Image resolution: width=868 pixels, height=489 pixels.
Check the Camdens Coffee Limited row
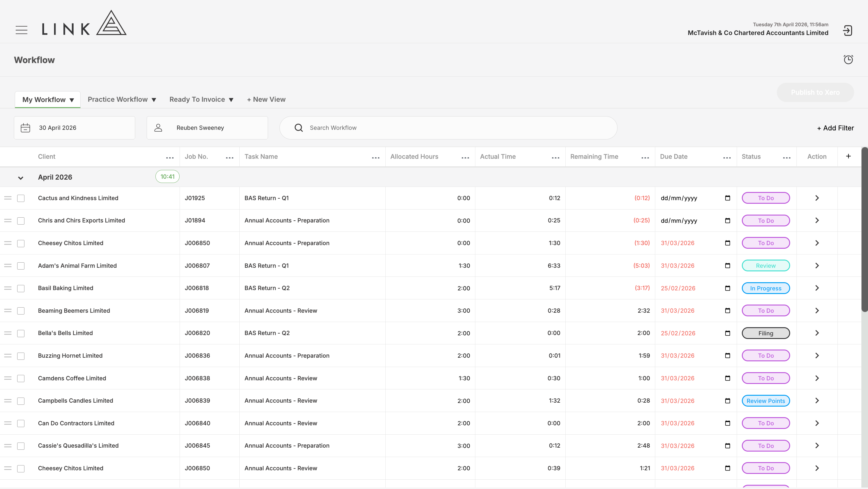21,379
